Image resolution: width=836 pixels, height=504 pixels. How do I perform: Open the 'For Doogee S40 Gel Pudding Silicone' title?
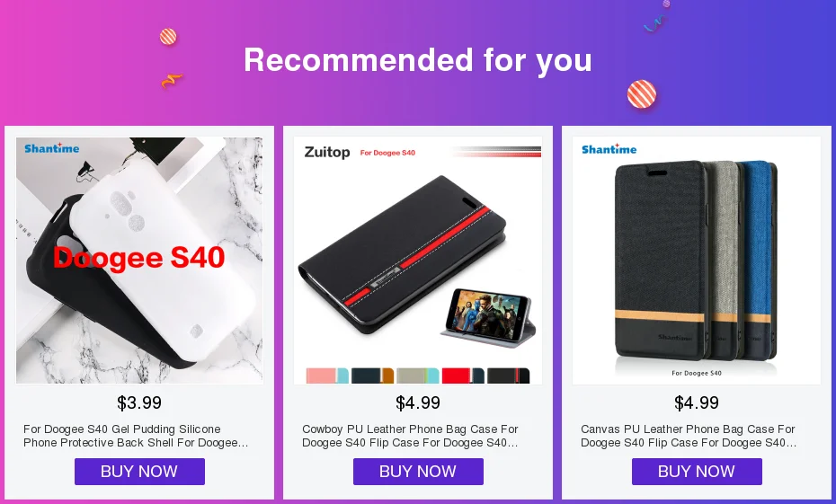pos(136,436)
